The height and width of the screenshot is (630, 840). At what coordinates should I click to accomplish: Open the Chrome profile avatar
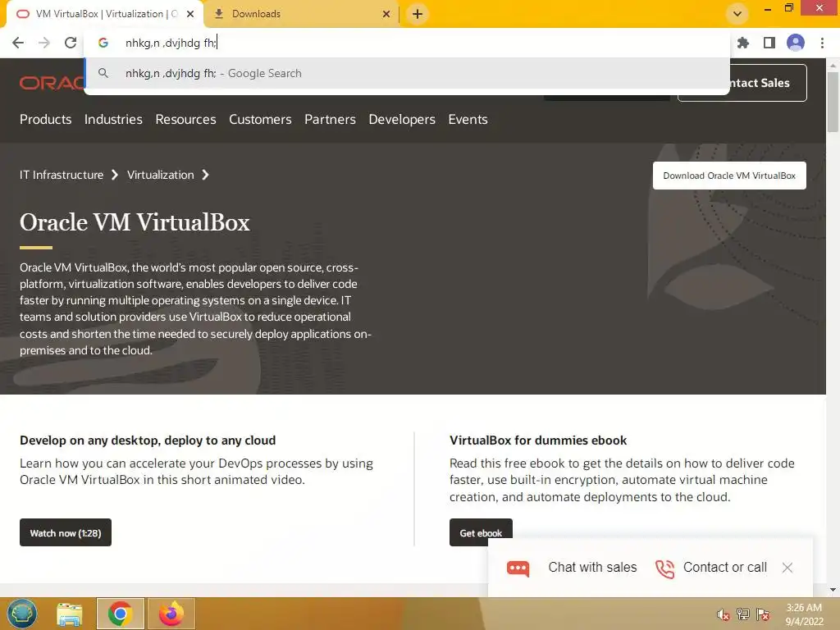click(x=796, y=43)
